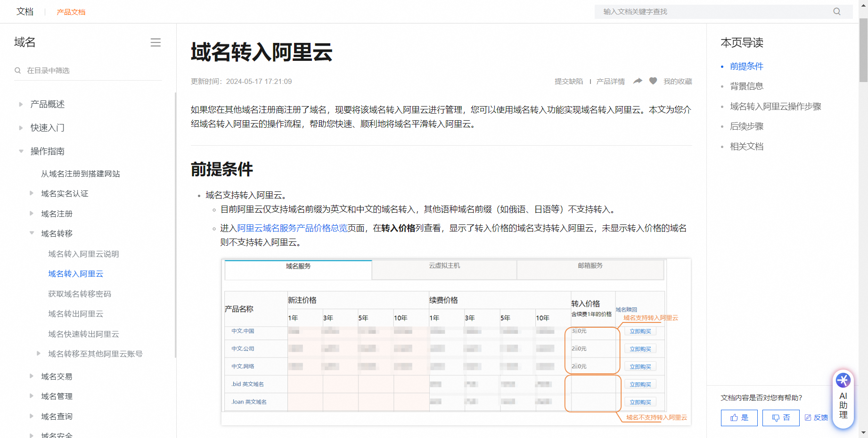Open 获取域名转移密码 page
868x438 pixels.
click(80, 294)
